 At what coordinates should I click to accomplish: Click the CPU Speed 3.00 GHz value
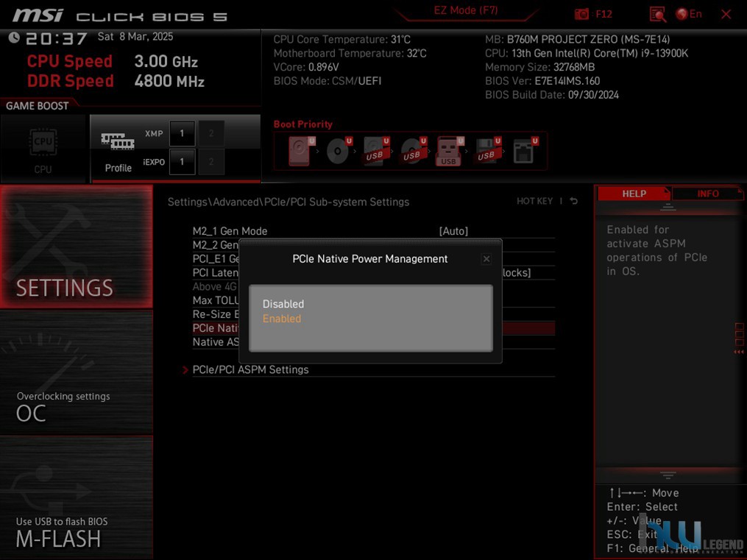pos(166,61)
